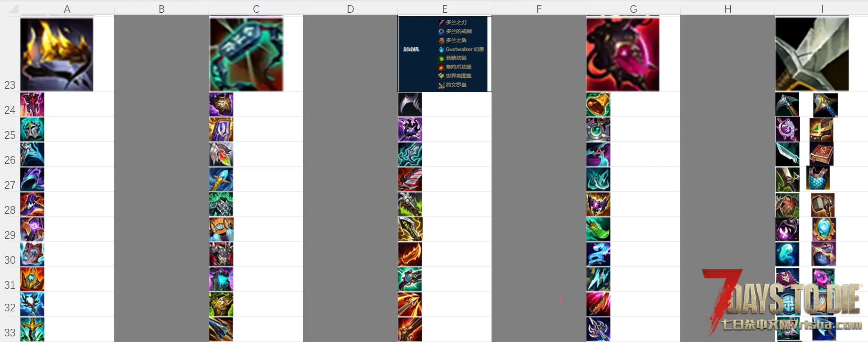Click the purple wizard hat icon in A28
868x342 pixels.
click(32, 204)
